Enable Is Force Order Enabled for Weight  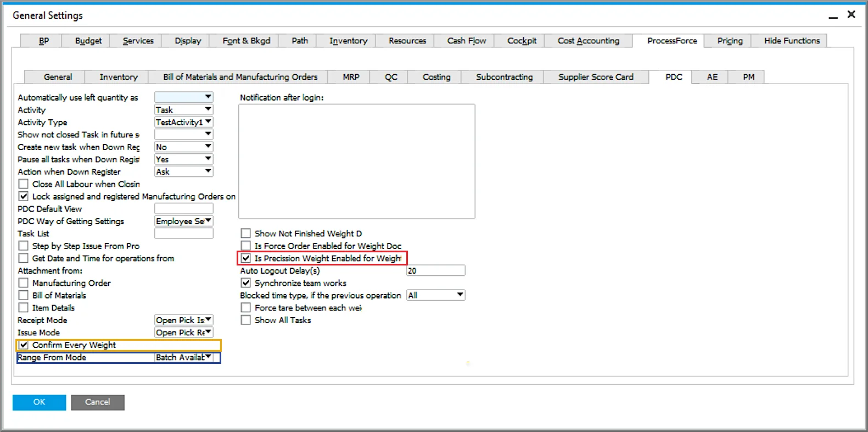(246, 246)
